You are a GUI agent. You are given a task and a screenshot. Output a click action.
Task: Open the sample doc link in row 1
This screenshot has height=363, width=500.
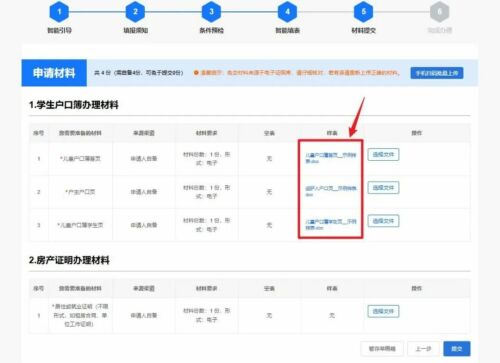(331, 158)
